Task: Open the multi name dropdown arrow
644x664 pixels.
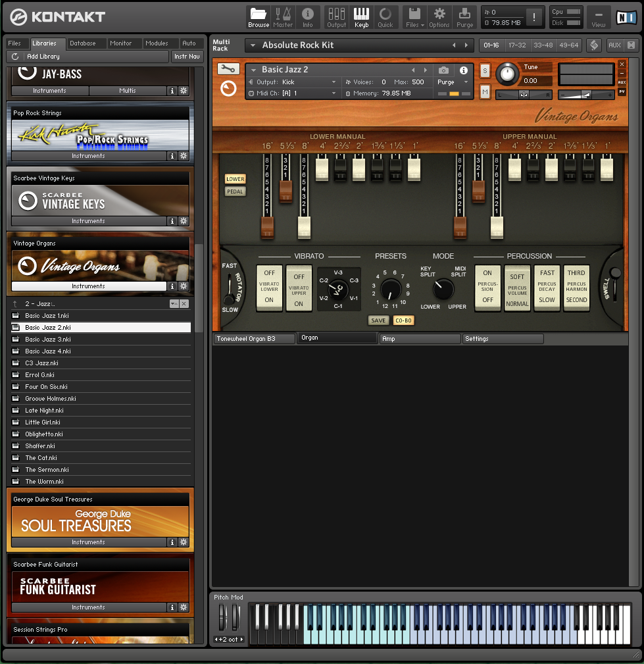Action: (253, 45)
